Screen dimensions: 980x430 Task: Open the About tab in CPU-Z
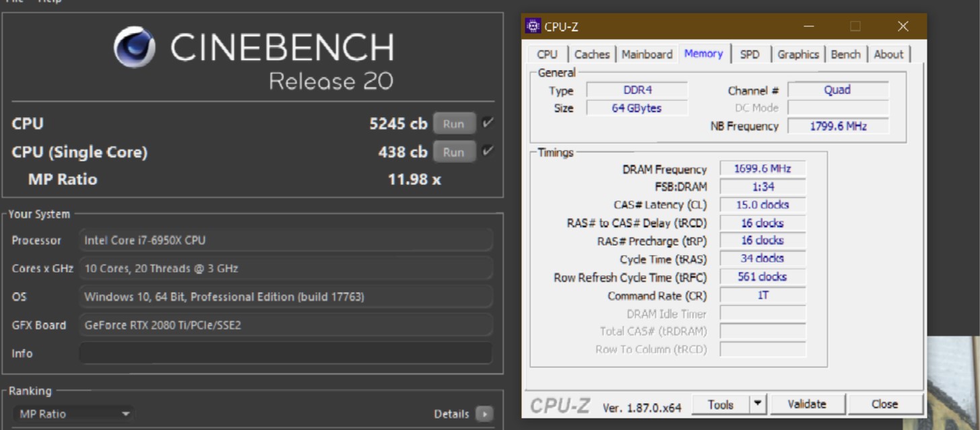pos(888,55)
